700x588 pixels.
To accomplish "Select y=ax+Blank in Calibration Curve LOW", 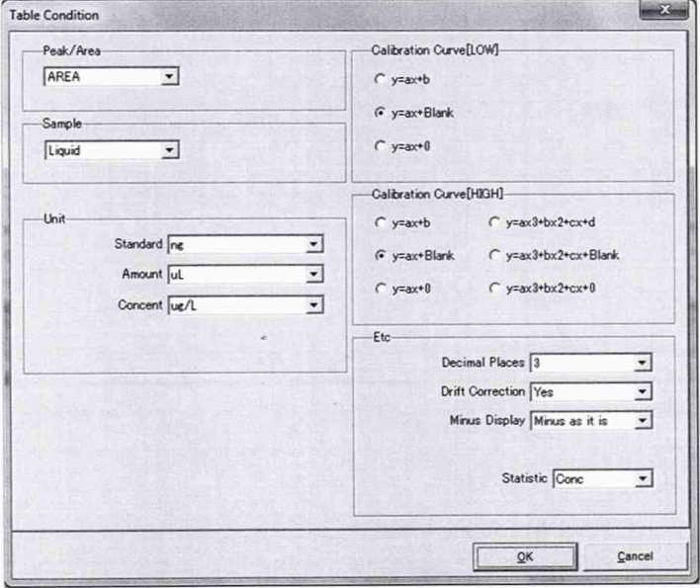I will pos(381,113).
